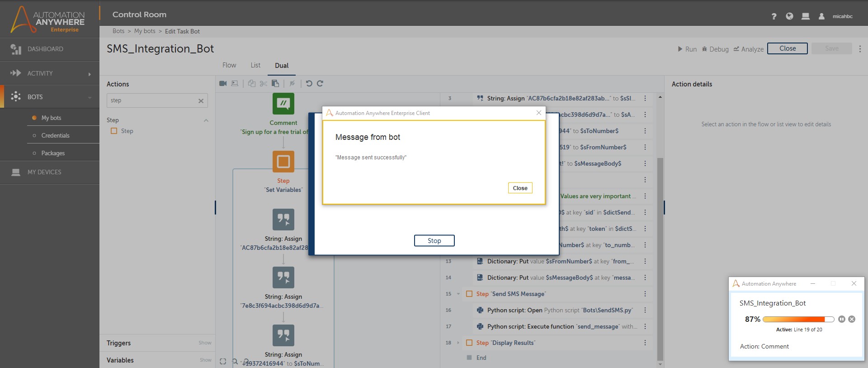The height and width of the screenshot is (368, 868).
Task: Click the Run button
Action: [687, 49]
